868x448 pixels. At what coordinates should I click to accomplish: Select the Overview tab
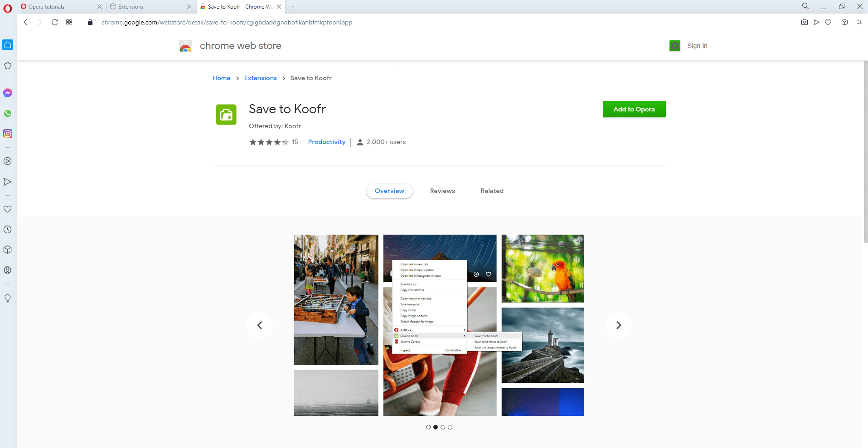[x=389, y=191]
